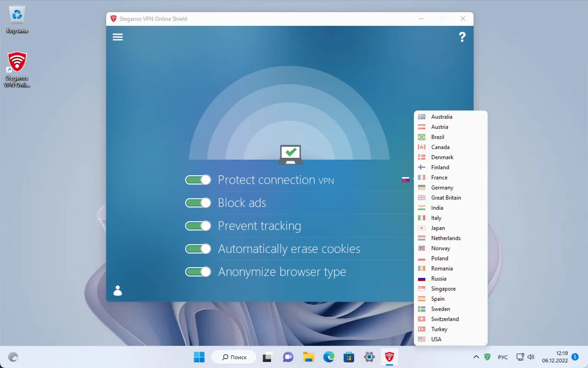This screenshot has height=368, width=588.
Task: Disable the Block ads switch
Action: click(198, 203)
